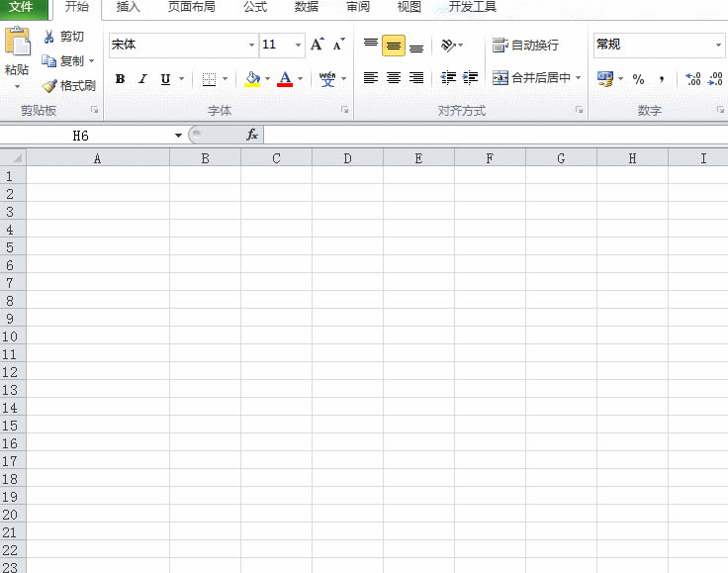Toggle underline formatting
728x573 pixels.
(x=165, y=79)
